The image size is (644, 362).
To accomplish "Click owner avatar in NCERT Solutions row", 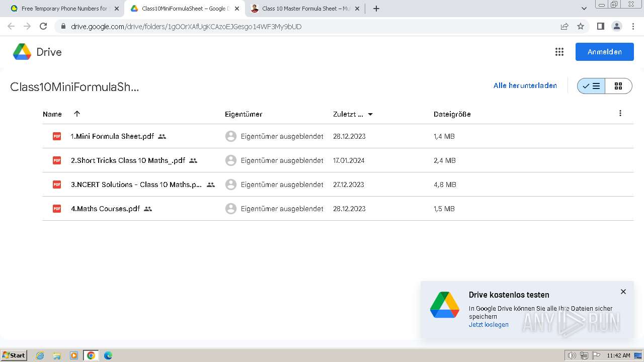I will click(231, 185).
